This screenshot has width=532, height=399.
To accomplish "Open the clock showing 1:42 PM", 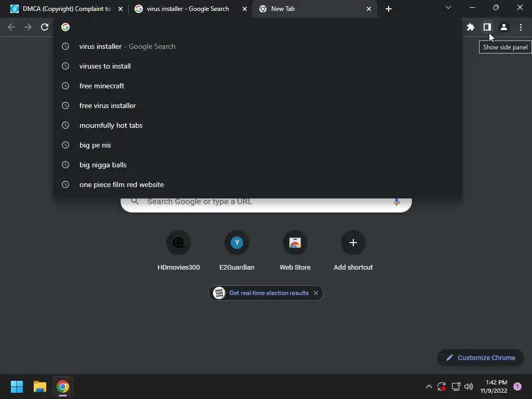I will [494, 387].
